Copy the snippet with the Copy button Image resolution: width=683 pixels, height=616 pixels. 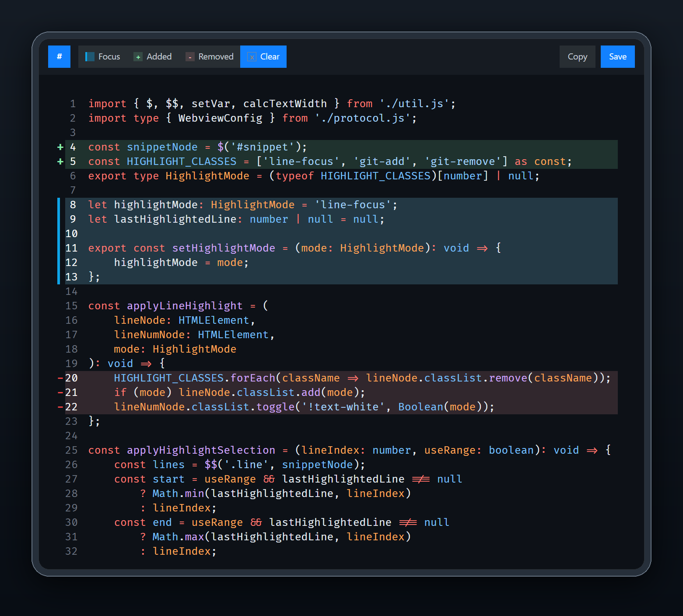pyautogui.click(x=578, y=56)
